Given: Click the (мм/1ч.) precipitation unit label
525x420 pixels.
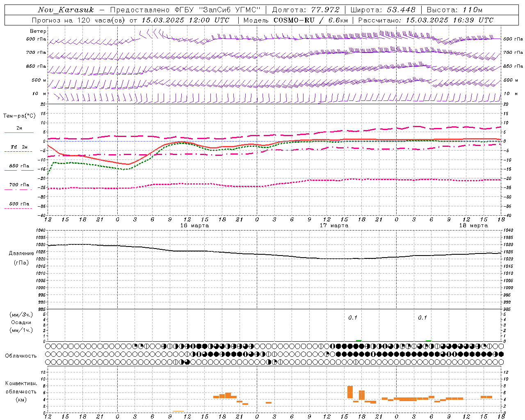Looking at the screenshot, I should (x=21, y=330).
